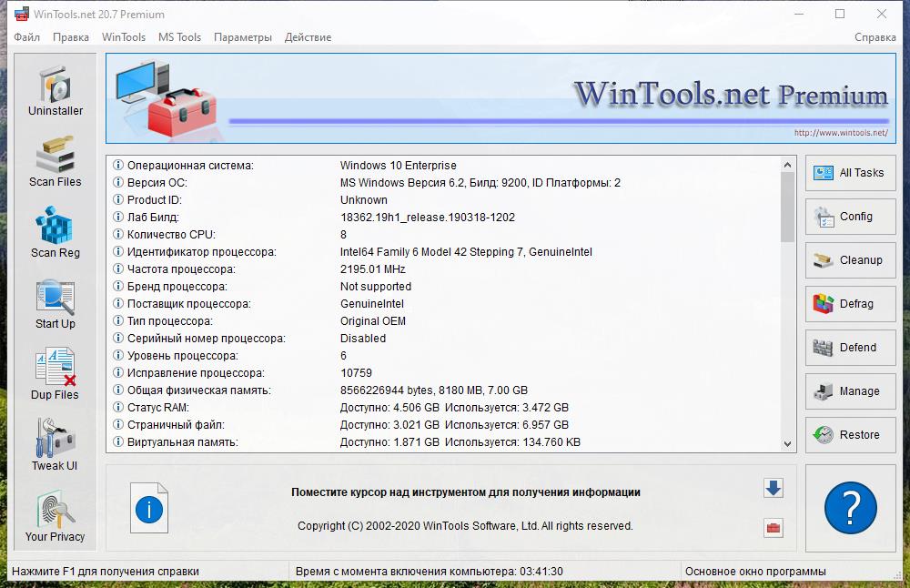The width and height of the screenshot is (910, 588).
Task: Click the scroll up arrow of info list
Action: click(x=787, y=165)
